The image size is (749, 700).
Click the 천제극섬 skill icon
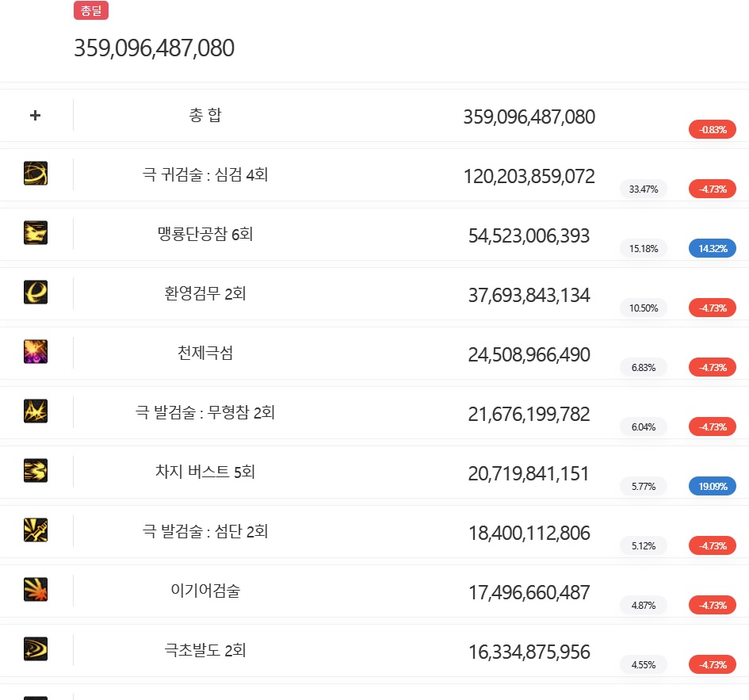(x=36, y=352)
